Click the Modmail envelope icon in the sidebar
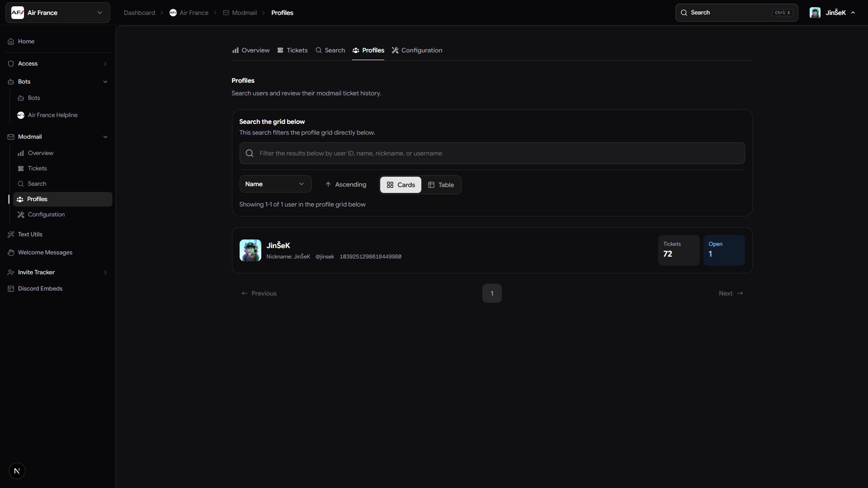Image resolution: width=868 pixels, height=488 pixels. [x=11, y=137]
